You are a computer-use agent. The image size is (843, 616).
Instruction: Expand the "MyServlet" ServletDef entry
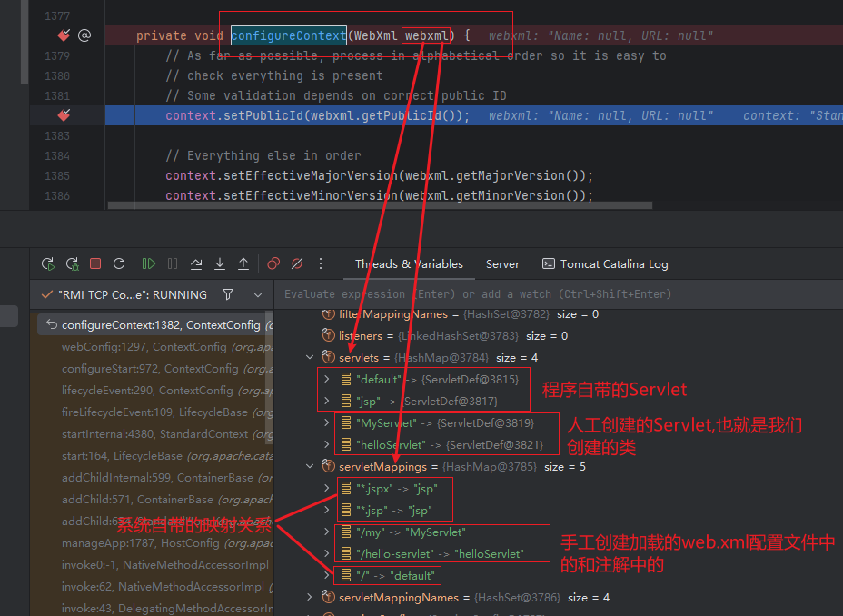pos(326,423)
